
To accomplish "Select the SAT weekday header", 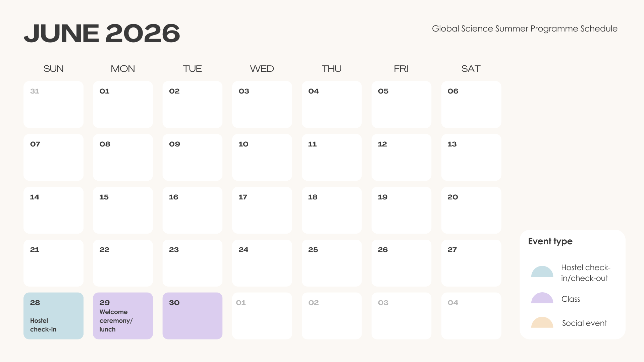I will pyautogui.click(x=471, y=69).
